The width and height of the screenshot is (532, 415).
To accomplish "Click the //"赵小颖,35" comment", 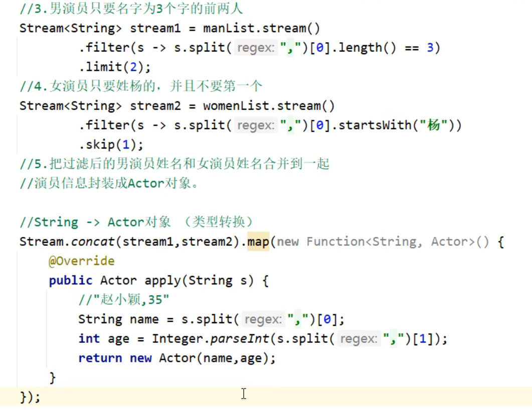I will coord(124,300).
